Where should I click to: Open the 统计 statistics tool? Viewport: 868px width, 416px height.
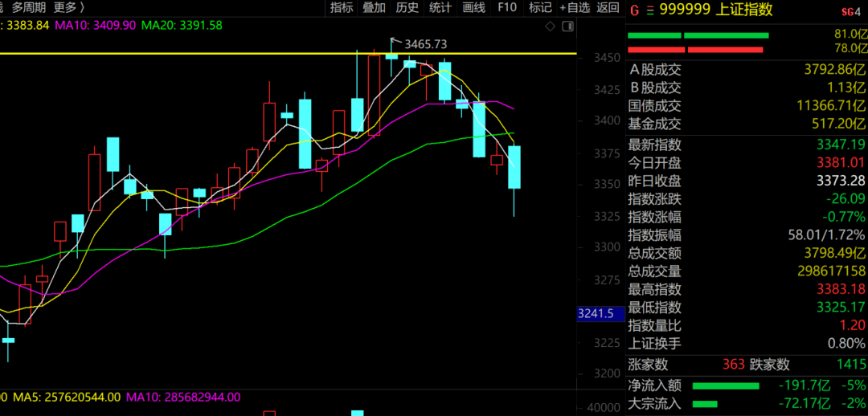440,8
